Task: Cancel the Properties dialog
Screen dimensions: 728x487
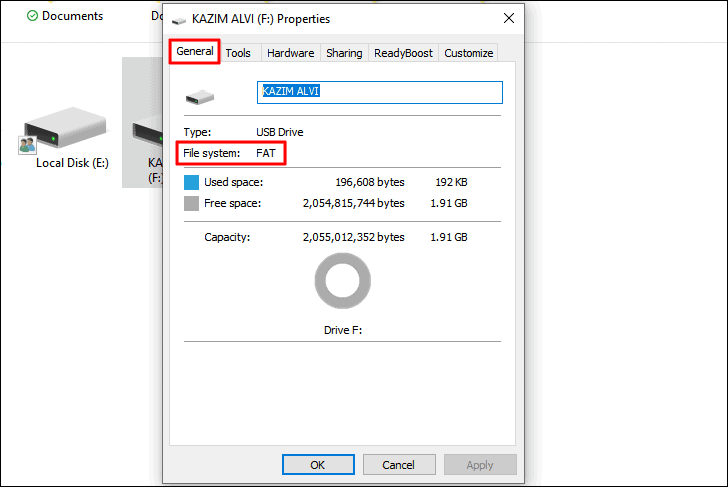Action: point(399,465)
